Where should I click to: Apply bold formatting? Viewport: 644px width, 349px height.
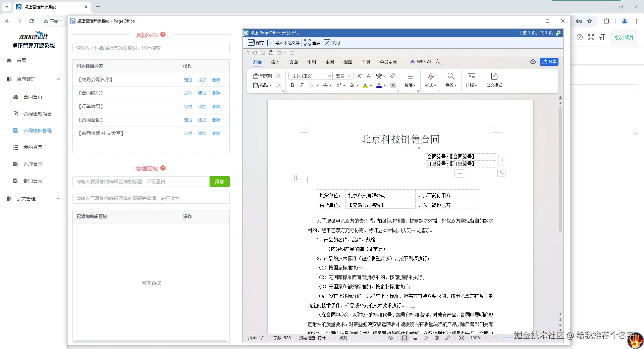[x=292, y=85]
